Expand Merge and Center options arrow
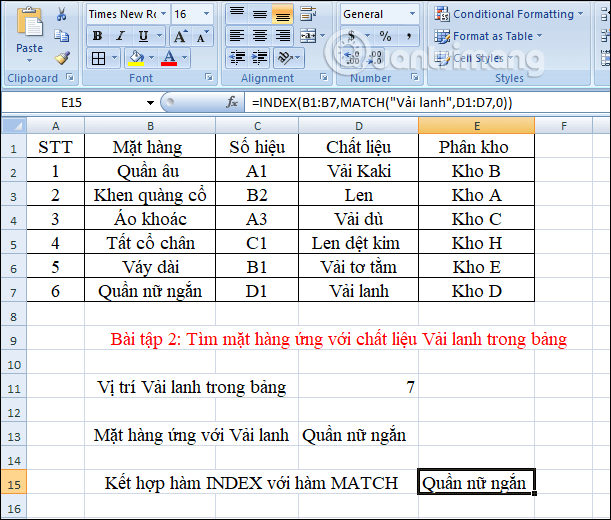This screenshot has height=520, width=611. tap(323, 36)
